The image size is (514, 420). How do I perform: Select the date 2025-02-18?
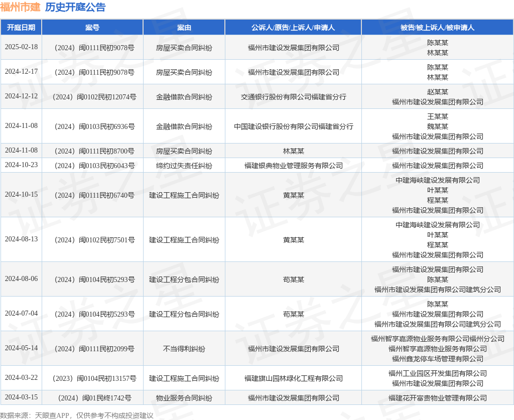click(21, 47)
